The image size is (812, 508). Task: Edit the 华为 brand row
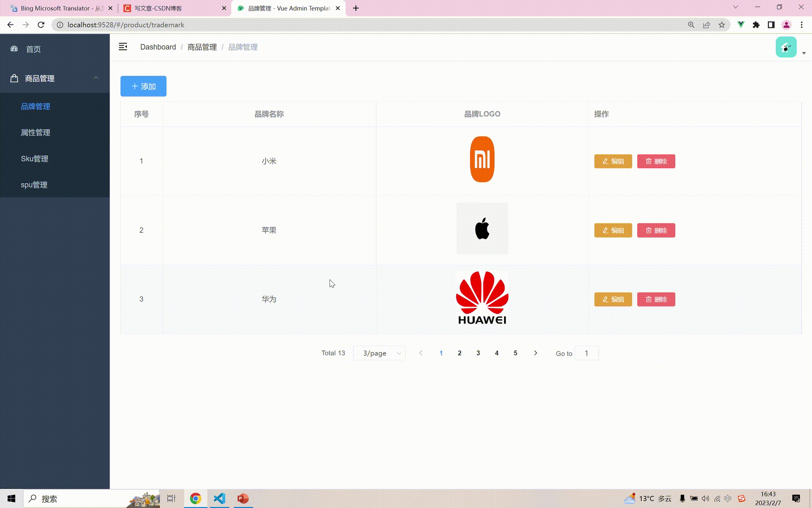point(613,300)
